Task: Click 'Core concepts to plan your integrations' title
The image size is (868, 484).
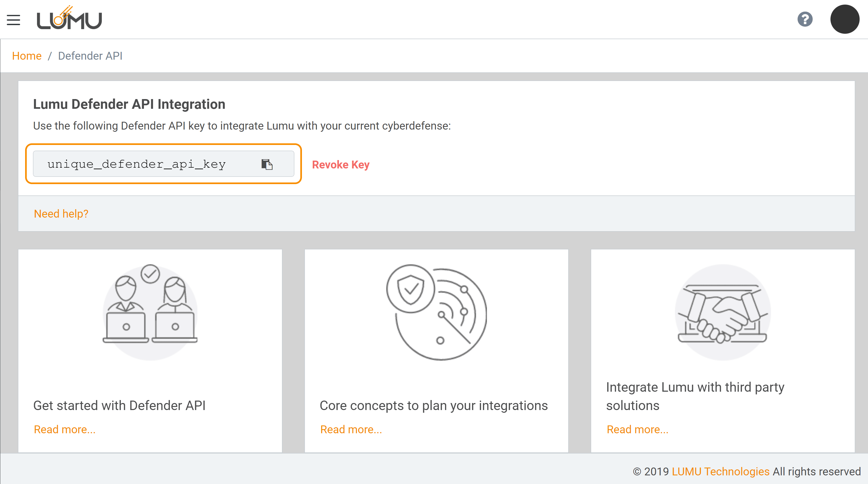Action: (433, 405)
